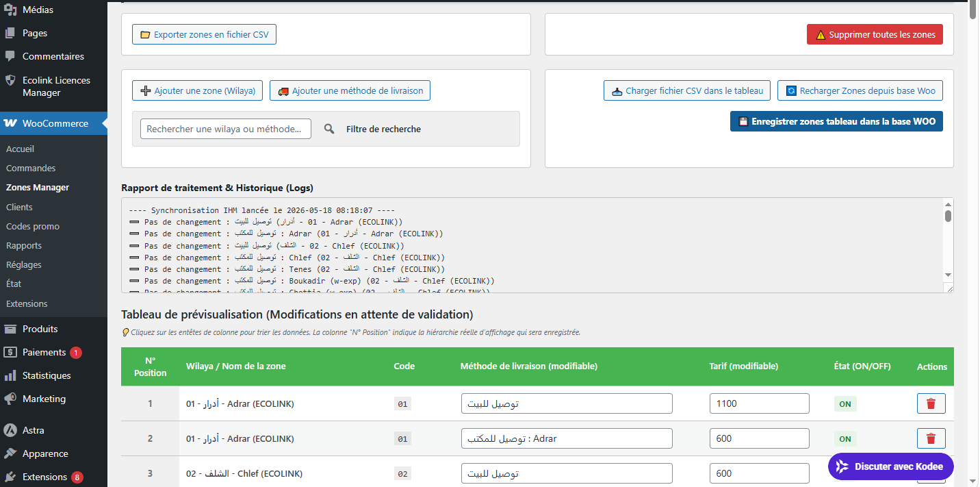The height and width of the screenshot is (487, 980).
Task: Click the Paiements dollar icon
Action: (x=10, y=352)
